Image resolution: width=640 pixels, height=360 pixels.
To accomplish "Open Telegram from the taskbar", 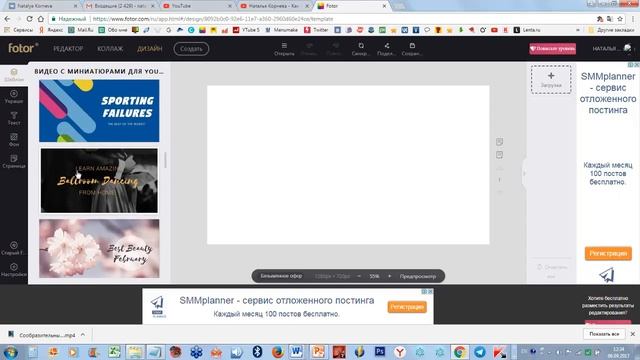I will click(480, 351).
